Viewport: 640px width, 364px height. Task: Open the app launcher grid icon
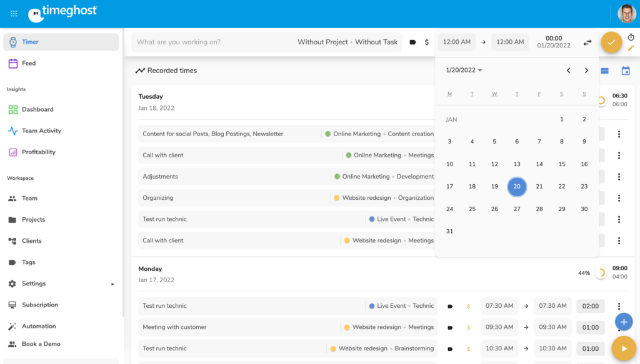point(14,13)
